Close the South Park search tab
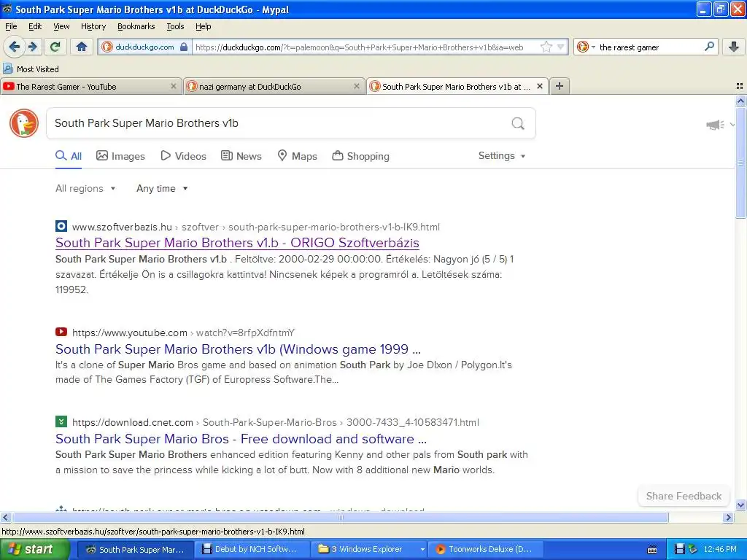 (x=540, y=86)
